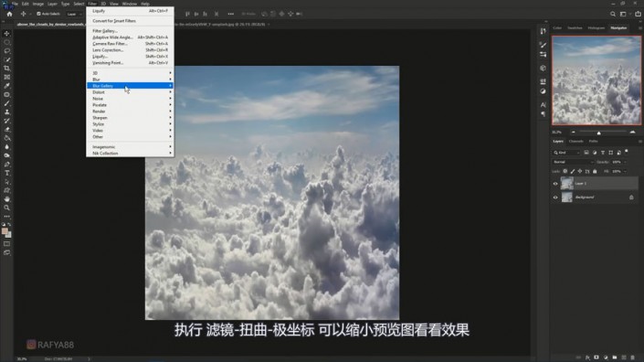The image size is (644, 362).
Task: Hide Layer 1 with its eye icon
Action: [x=555, y=184]
